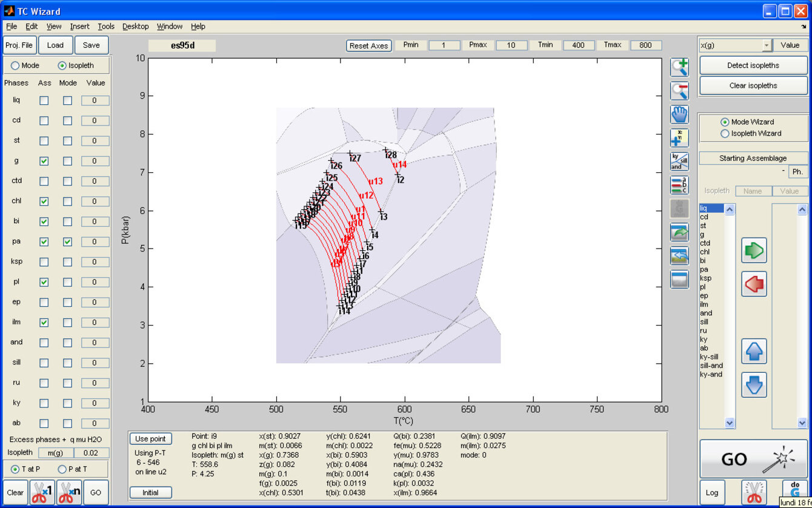Activate the zoom out magnifier tool
The width and height of the screenshot is (812, 508).
point(679,91)
